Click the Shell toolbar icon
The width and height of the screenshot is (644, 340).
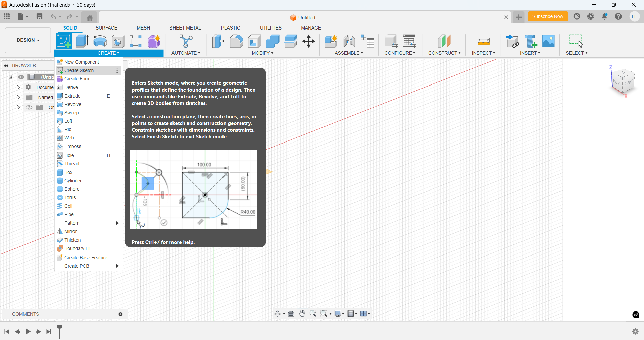[x=255, y=41]
